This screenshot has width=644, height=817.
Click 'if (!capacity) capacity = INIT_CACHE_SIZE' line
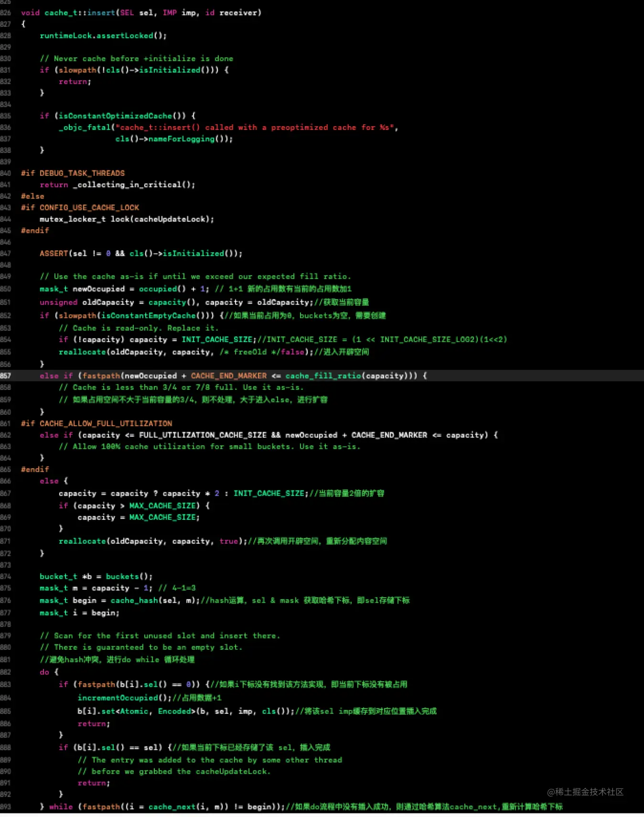[283, 339]
